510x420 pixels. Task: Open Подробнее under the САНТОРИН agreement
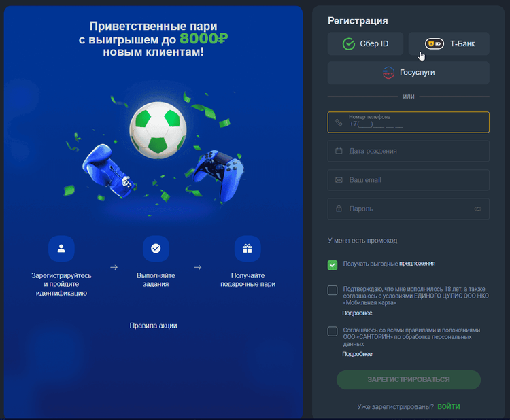click(x=357, y=354)
